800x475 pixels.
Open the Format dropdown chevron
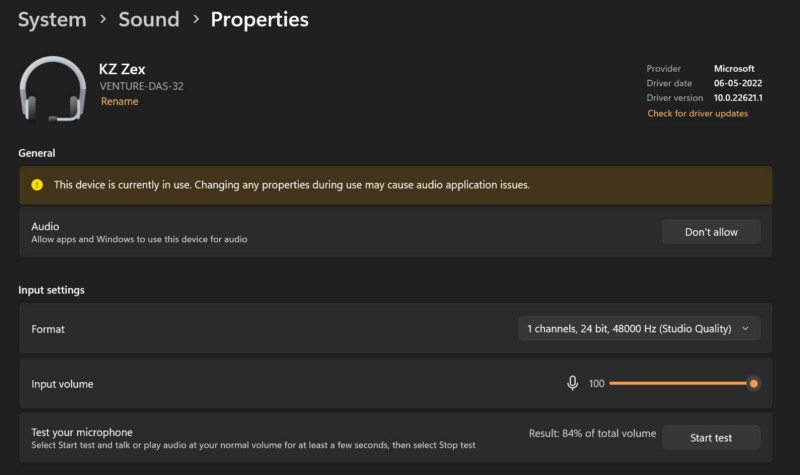point(745,328)
